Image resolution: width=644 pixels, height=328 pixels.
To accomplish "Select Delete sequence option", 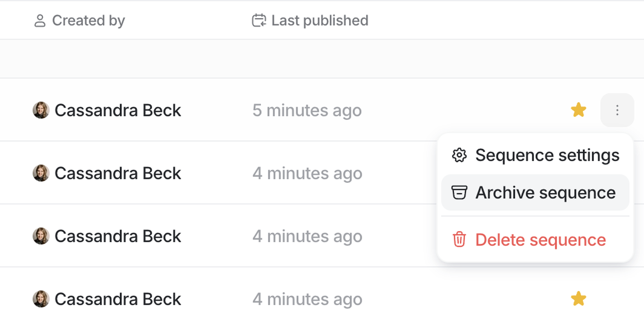I will [x=541, y=239].
